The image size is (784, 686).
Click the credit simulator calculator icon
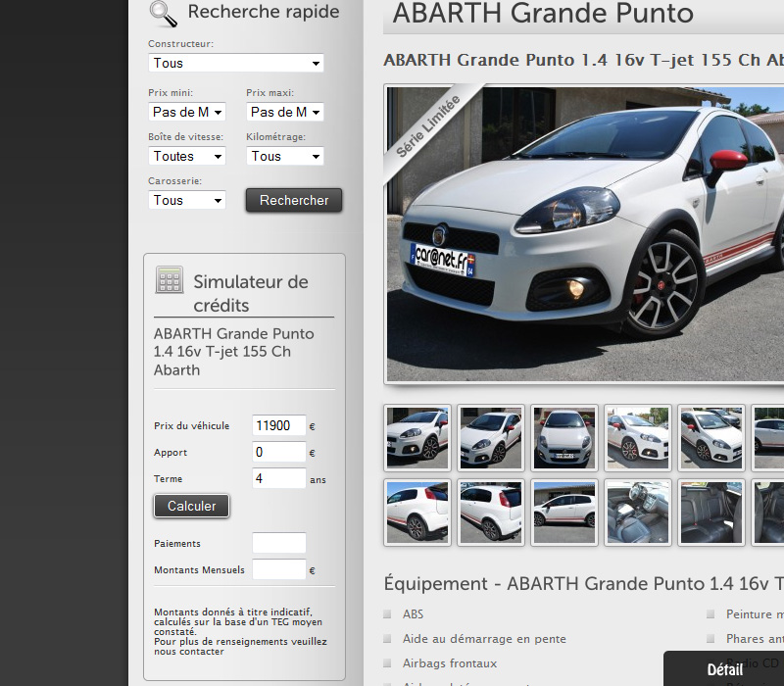coord(169,279)
